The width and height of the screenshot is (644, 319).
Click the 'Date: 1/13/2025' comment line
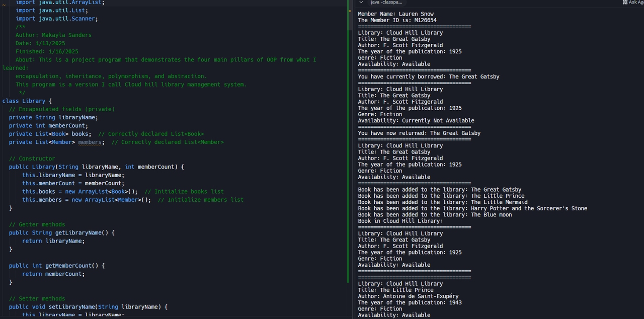pos(40,43)
